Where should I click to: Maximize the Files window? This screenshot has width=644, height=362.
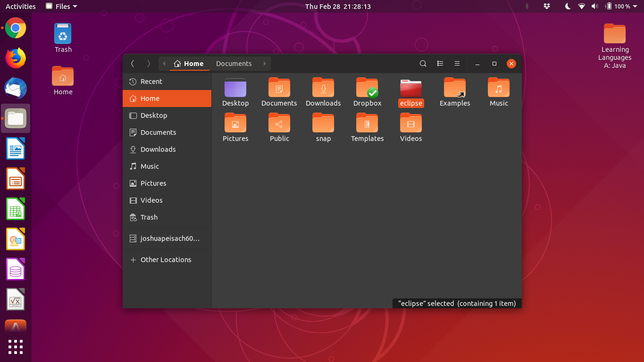pyautogui.click(x=494, y=64)
